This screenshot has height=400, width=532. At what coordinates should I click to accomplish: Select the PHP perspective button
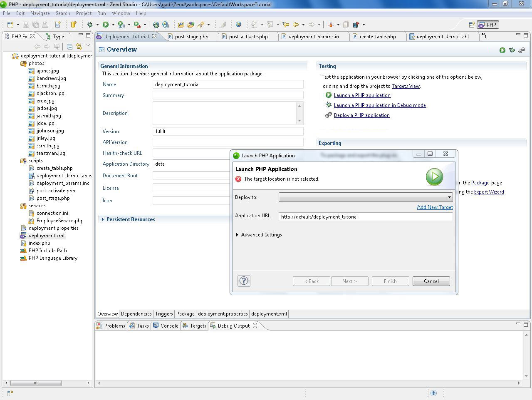click(487, 25)
